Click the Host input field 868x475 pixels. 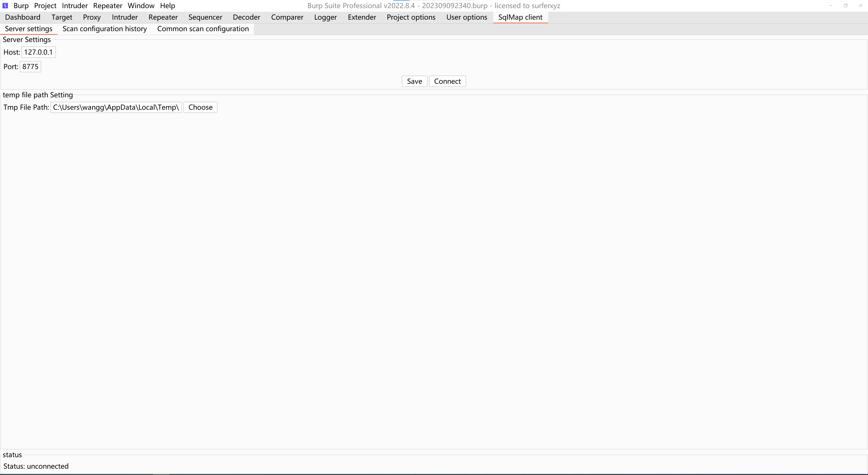(38, 52)
